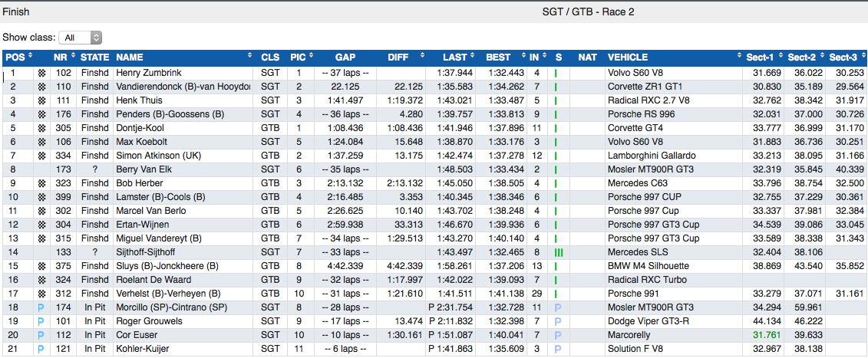Click the S column pit icon for Kohler-Kuijer
The image size is (868, 358).
coord(559,349)
